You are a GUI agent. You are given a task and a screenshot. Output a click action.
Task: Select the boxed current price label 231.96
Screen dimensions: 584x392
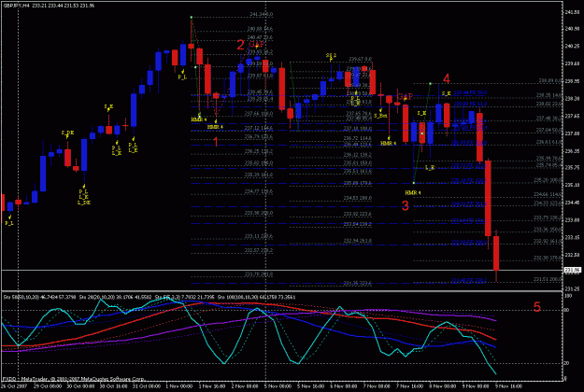573,271
